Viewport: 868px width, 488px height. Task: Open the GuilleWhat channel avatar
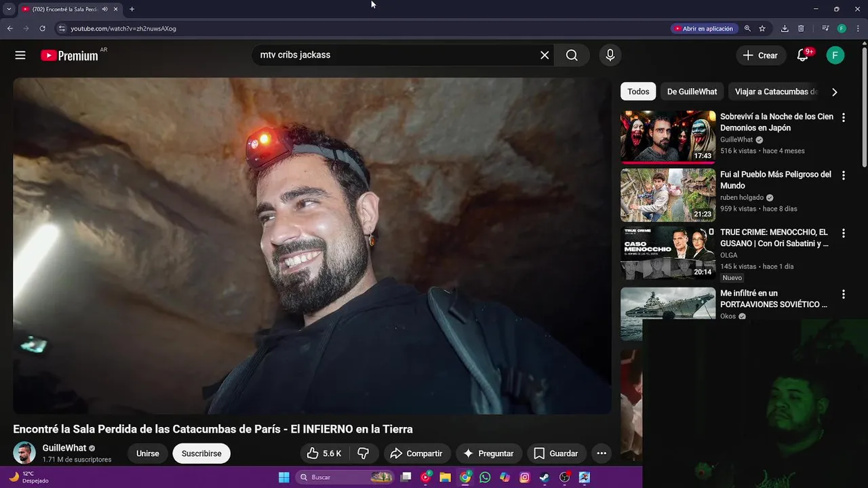coord(24,453)
